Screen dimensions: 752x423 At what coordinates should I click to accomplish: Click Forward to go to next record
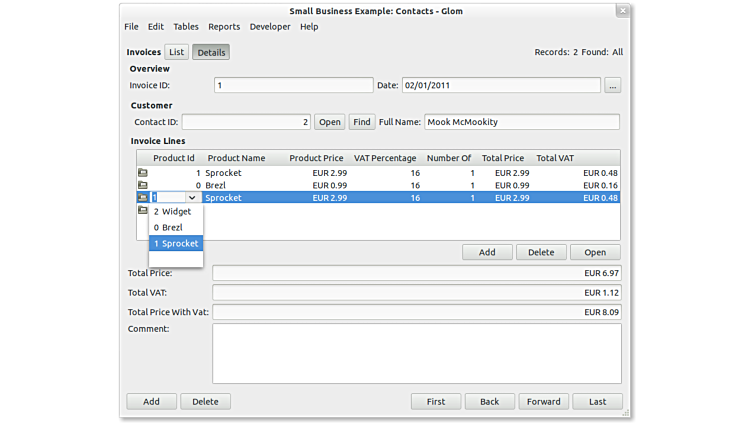pos(543,401)
